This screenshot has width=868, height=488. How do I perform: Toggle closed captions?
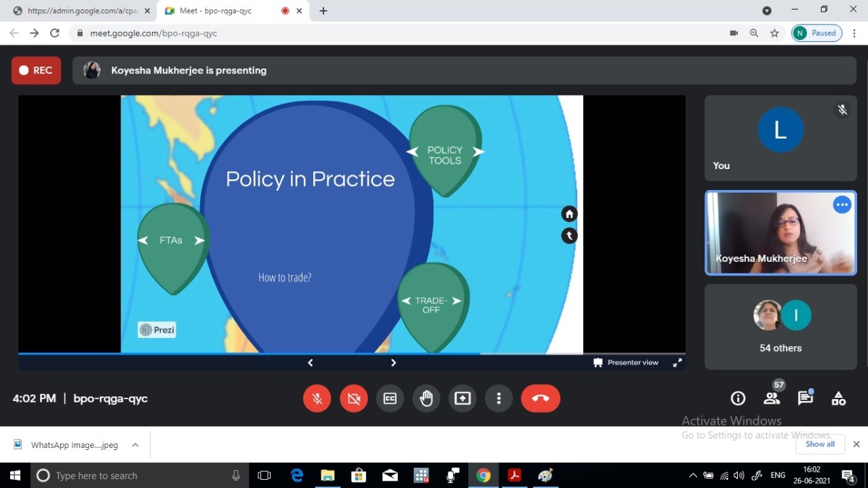click(x=390, y=398)
